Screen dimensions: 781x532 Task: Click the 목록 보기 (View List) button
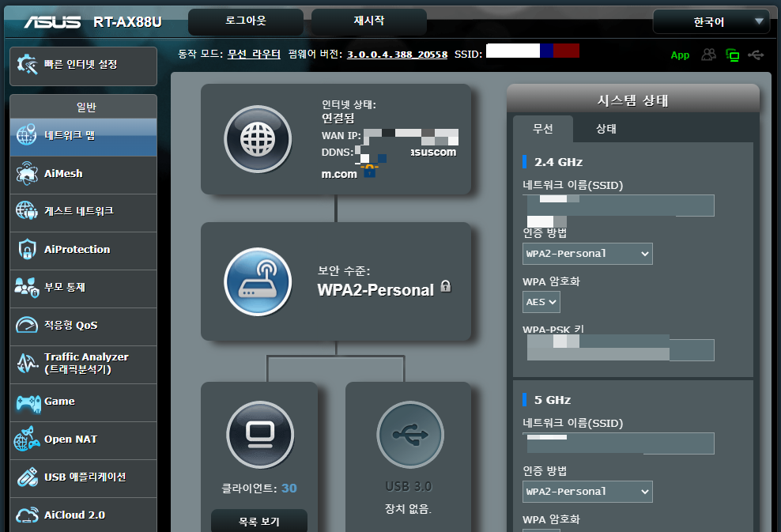(x=259, y=521)
